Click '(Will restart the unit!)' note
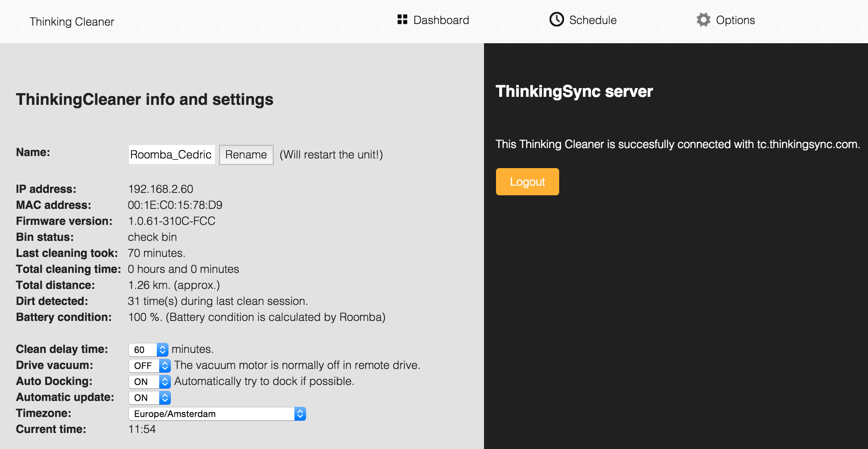Image resolution: width=868 pixels, height=449 pixels. click(x=331, y=154)
